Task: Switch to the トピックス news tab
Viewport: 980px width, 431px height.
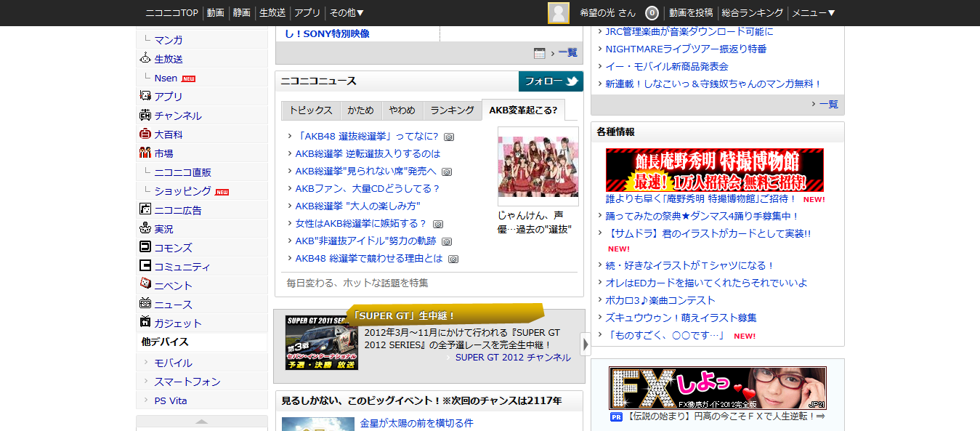Action: [310, 110]
